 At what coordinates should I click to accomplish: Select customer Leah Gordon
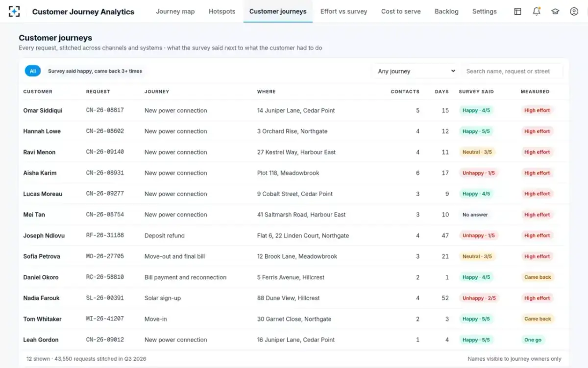(x=41, y=340)
